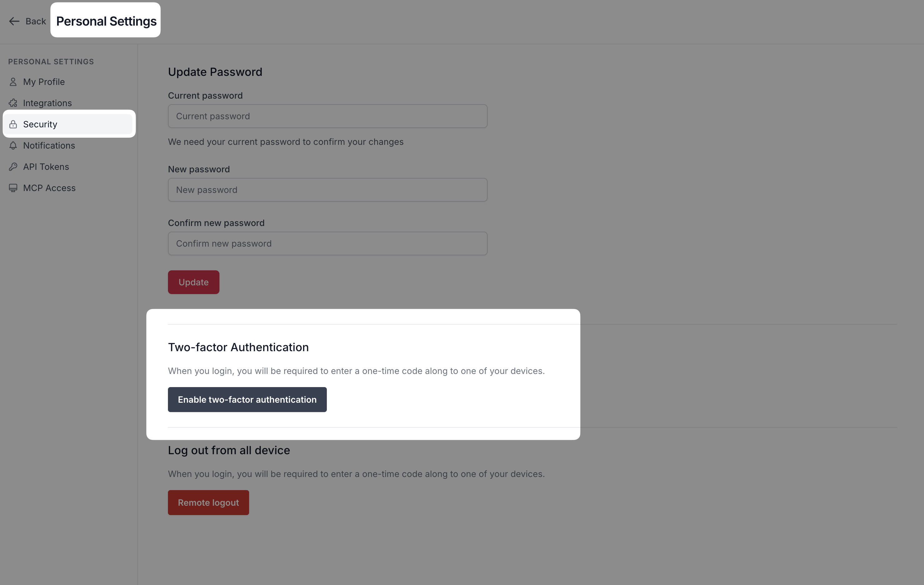Viewport: 924px width, 585px height.
Task: Click the back arrow icon
Action: point(14,22)
